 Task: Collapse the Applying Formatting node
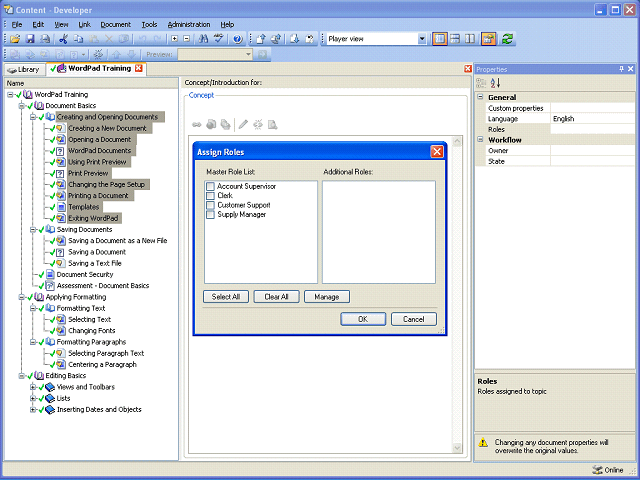pyautogui.click(x=21, y=297)
